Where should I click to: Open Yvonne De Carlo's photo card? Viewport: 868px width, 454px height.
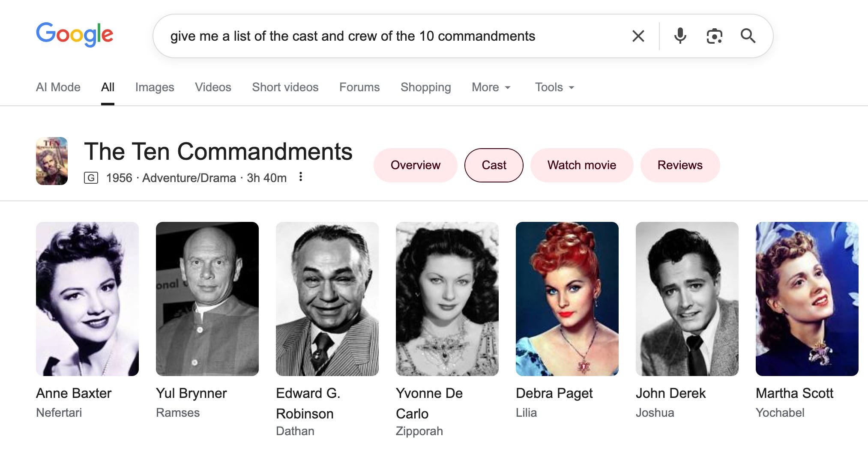[x=447, y=299]
